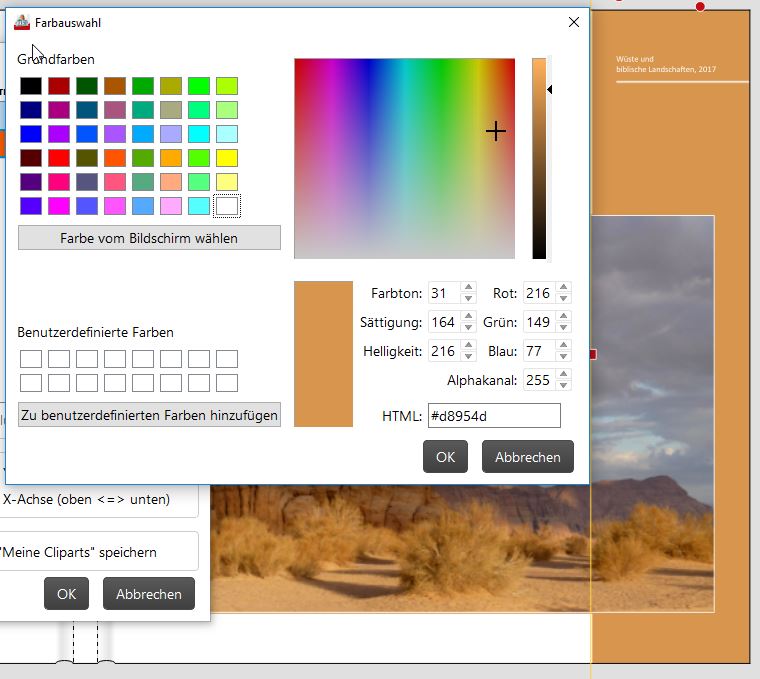
Task: Click the Grün value field
Action: pyautogui.click(x=540, y=322)
